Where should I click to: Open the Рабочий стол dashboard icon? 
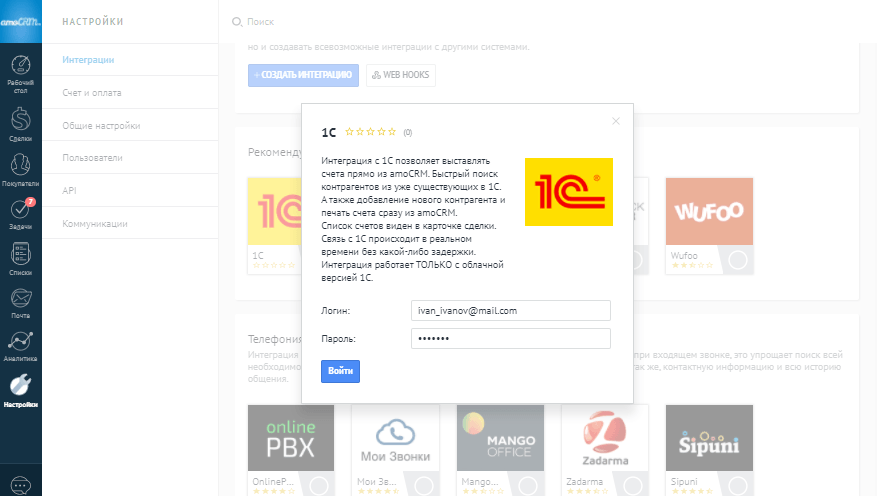tap(21, 74)
